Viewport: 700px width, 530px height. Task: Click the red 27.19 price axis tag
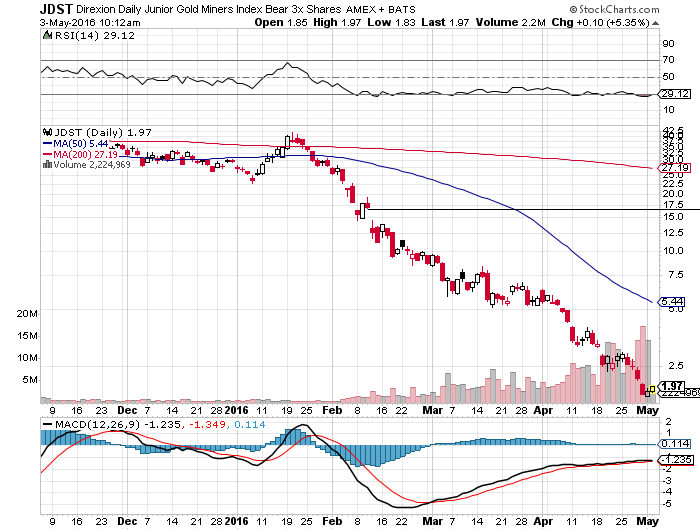click(675, 168)
